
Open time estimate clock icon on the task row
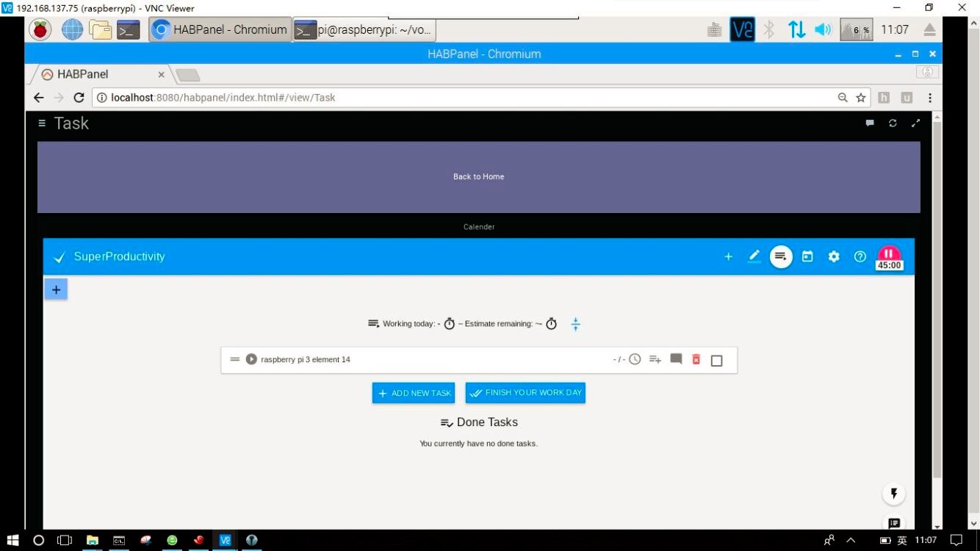click(635, 359)
